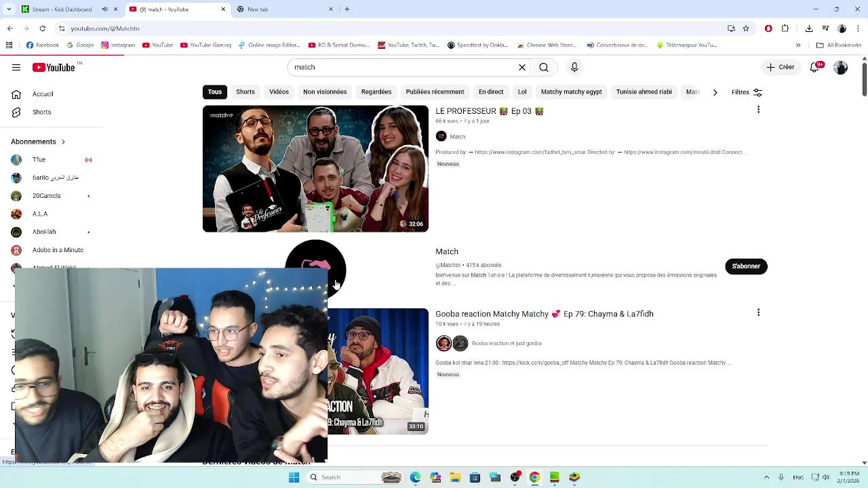Open Windows Start menu
This screenshot has height=488, width=868.
coord(294,477)
